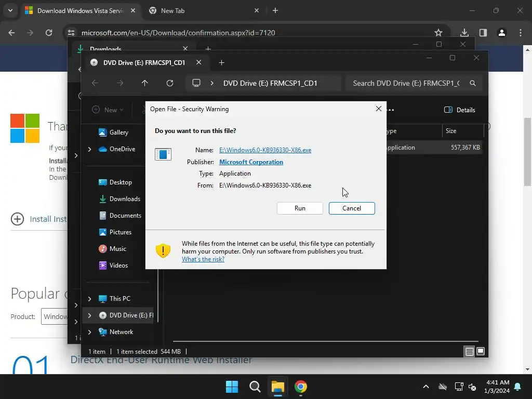Open Desktop in the navigation pane

pyautogui.click(x=115, y=182)
